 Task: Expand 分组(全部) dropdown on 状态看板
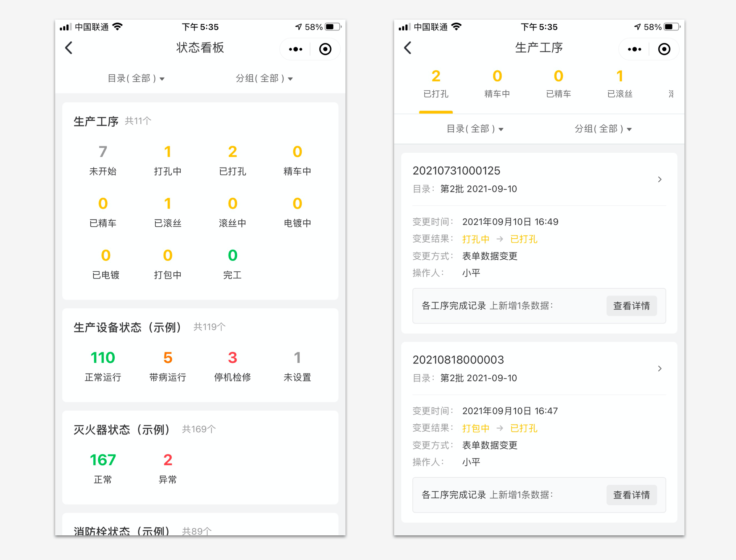(x=264, y=78)
